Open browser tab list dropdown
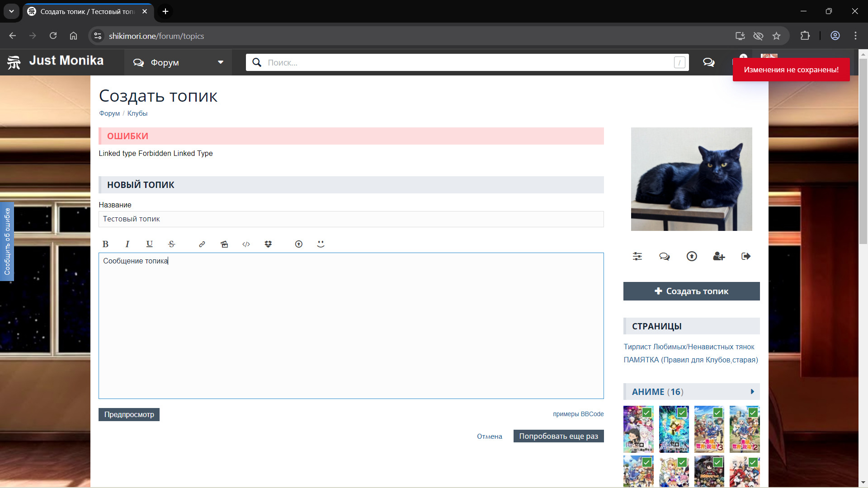Viewport: 868px width, 488px height. click(11, 11)
